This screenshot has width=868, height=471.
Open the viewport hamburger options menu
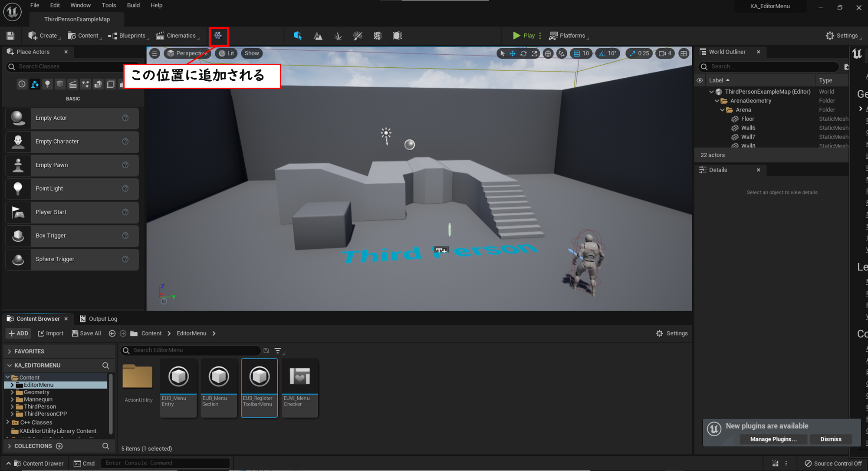[155, 53]
